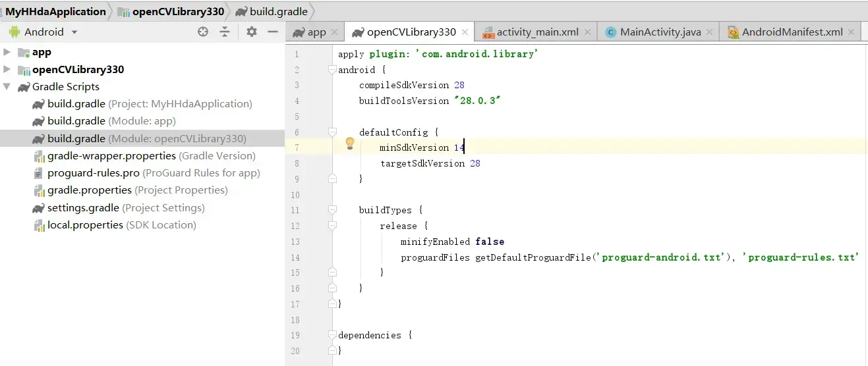Select the app module in project tree
This screenshot has width=868, height=366.
[42, 52]
